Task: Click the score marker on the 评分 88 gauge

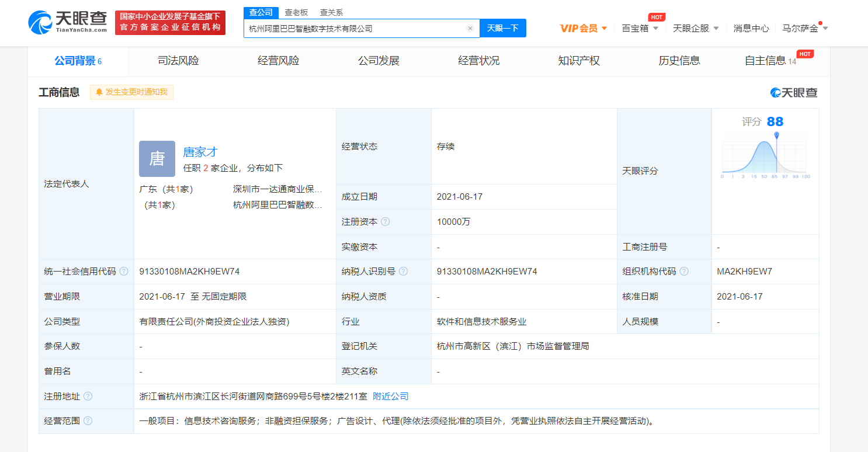Action: pos(777,134)
